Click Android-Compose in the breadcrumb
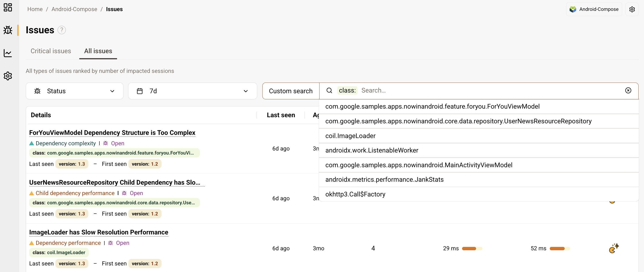This screenshot has width=644, height=272. click(x=74, y=9)
